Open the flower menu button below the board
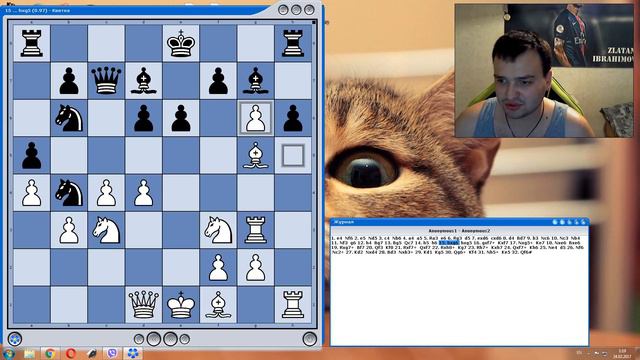The height and width of the screenshot is (360, 640). [15, 339]
